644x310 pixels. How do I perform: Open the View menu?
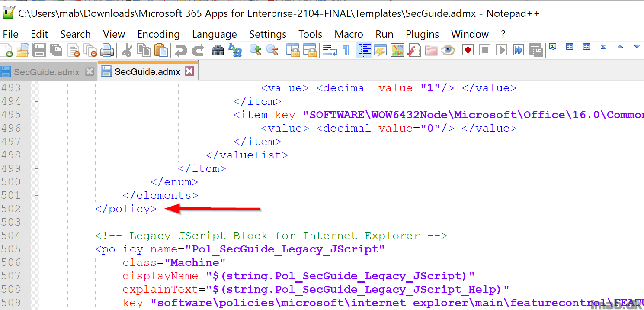pyautogui.click(x=114, y=34)
